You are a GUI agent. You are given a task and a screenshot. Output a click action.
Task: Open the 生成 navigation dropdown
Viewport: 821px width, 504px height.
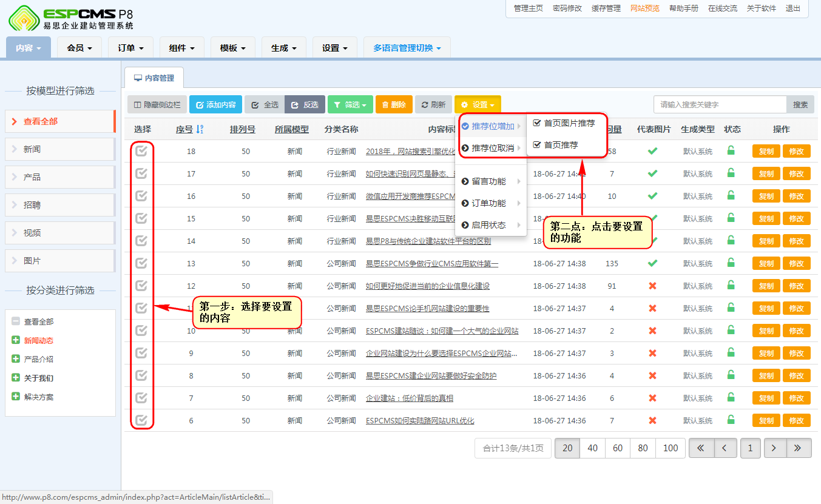click(x=283, y=48)
